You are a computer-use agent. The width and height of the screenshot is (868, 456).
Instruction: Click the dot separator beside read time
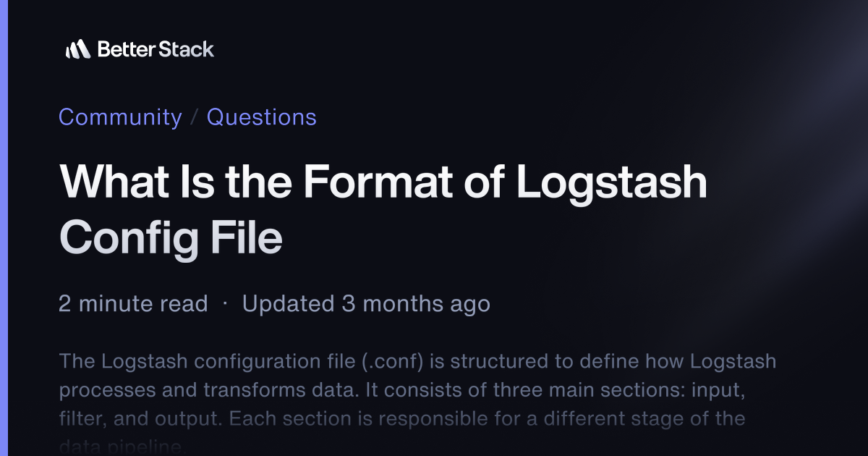click(225, 304)
